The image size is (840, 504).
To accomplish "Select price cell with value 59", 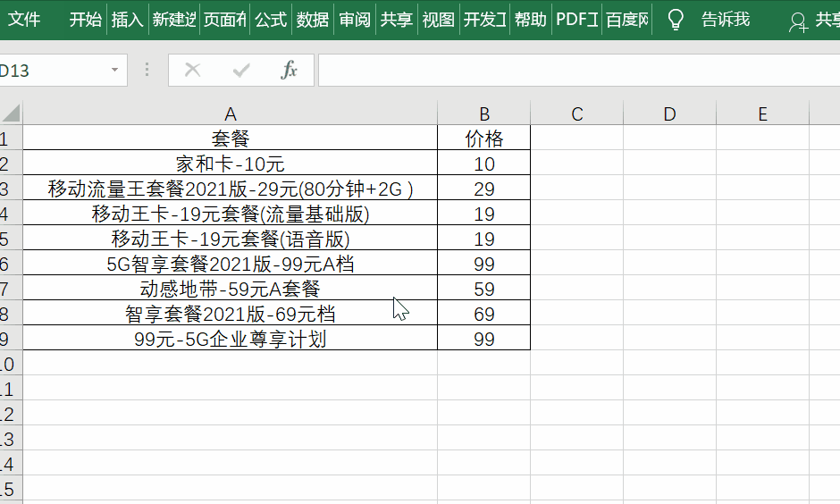I will (484, 289).
